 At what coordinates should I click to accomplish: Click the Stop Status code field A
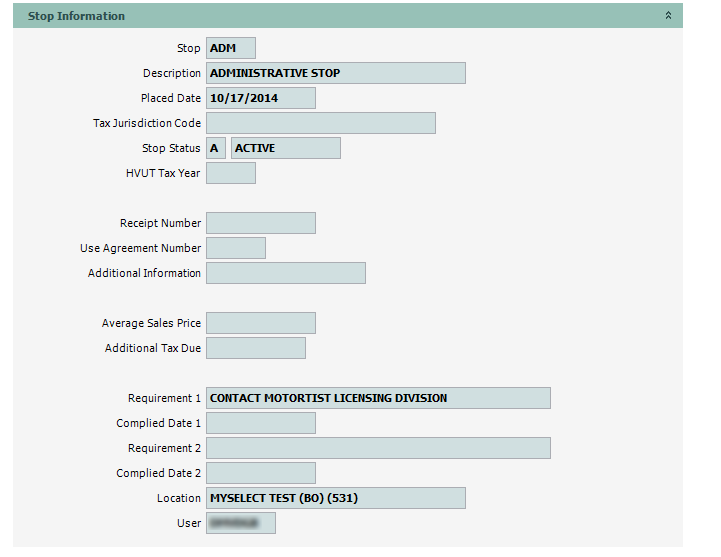[216, 148]
